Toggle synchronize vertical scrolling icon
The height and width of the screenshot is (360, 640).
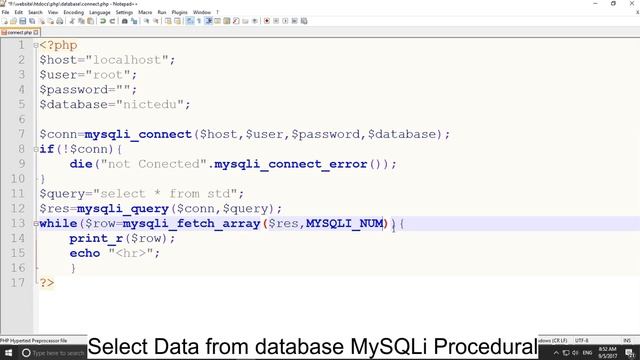168,21
